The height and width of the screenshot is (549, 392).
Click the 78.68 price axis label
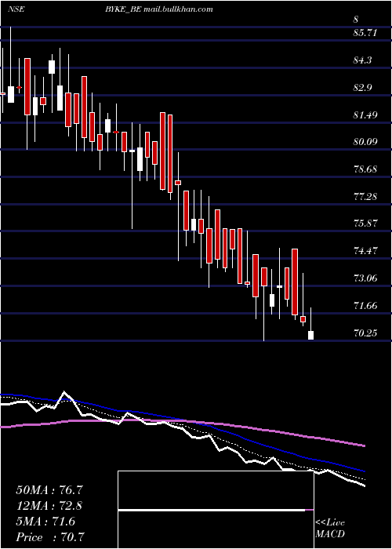(365, 169)
